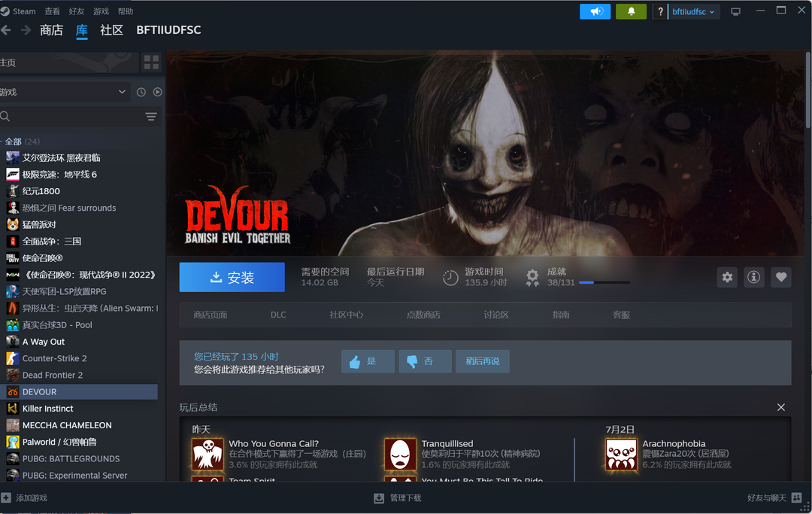812x514 pixels.
Task: Open 讨论区 link
Action: [x=496, y=315]
